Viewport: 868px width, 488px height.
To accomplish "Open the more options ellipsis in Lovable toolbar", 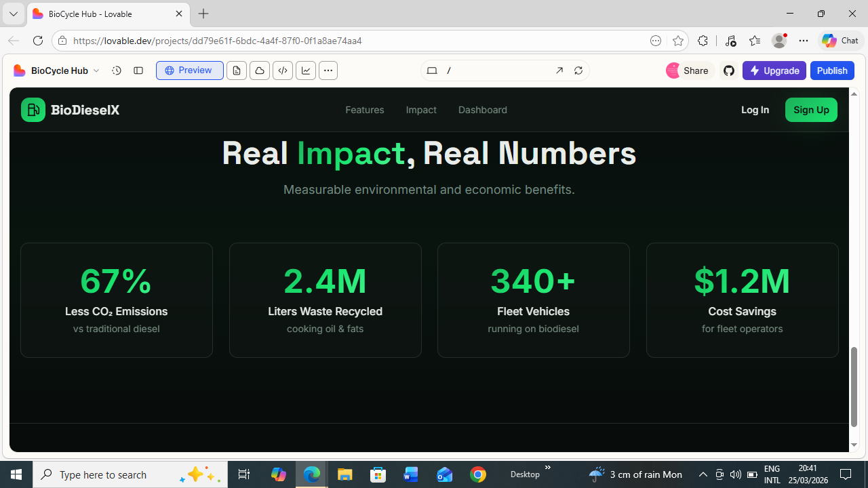I will tap(328, 70).
